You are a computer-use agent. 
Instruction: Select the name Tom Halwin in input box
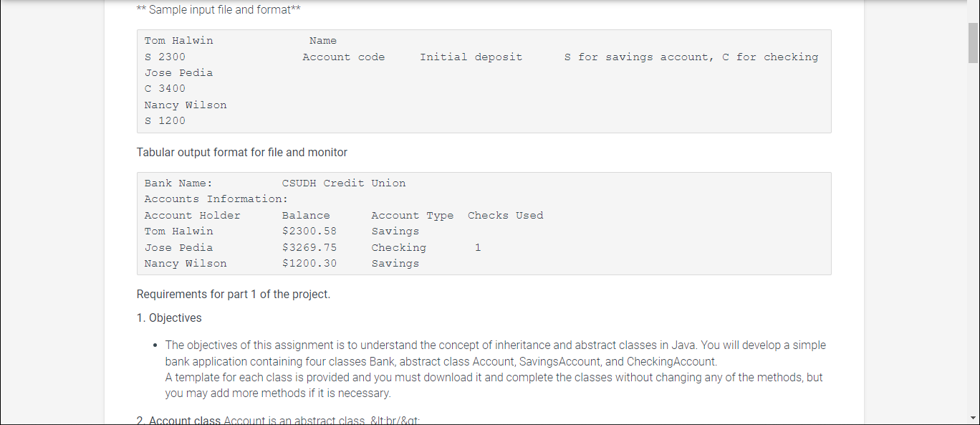[178, 40]
